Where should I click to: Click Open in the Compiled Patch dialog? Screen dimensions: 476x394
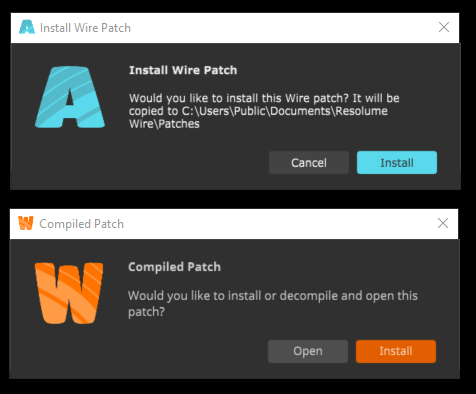pyautogui.click(x=308, y=351)
